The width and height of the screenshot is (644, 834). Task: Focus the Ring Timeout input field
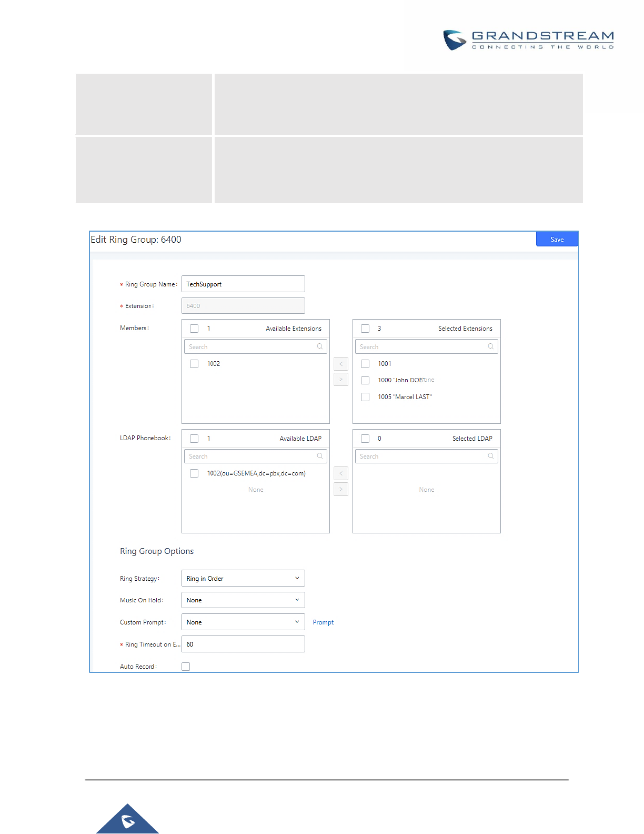point(243,644)
